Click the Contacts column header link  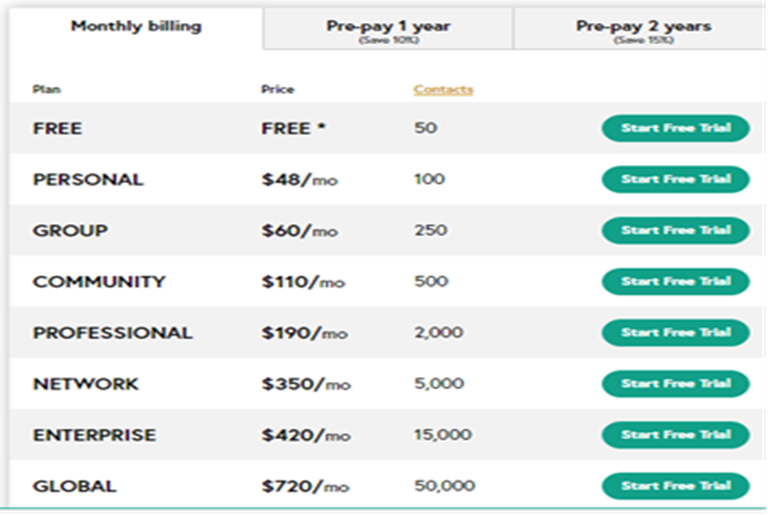point(443,89)
